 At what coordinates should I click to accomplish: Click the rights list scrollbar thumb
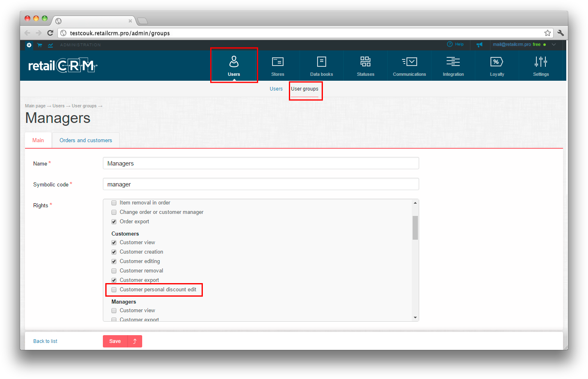tap(415, 227)
